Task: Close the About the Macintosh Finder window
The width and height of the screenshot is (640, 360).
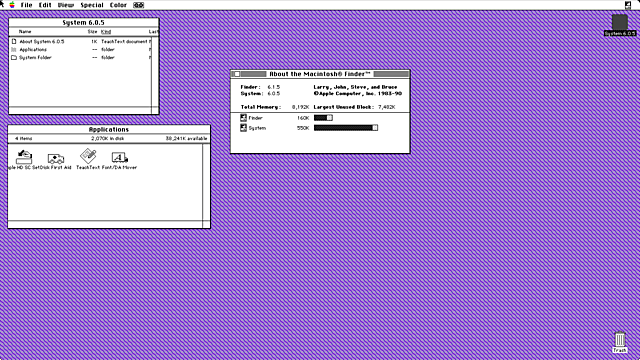Action: pyautogui.click(x=237, y=74)
